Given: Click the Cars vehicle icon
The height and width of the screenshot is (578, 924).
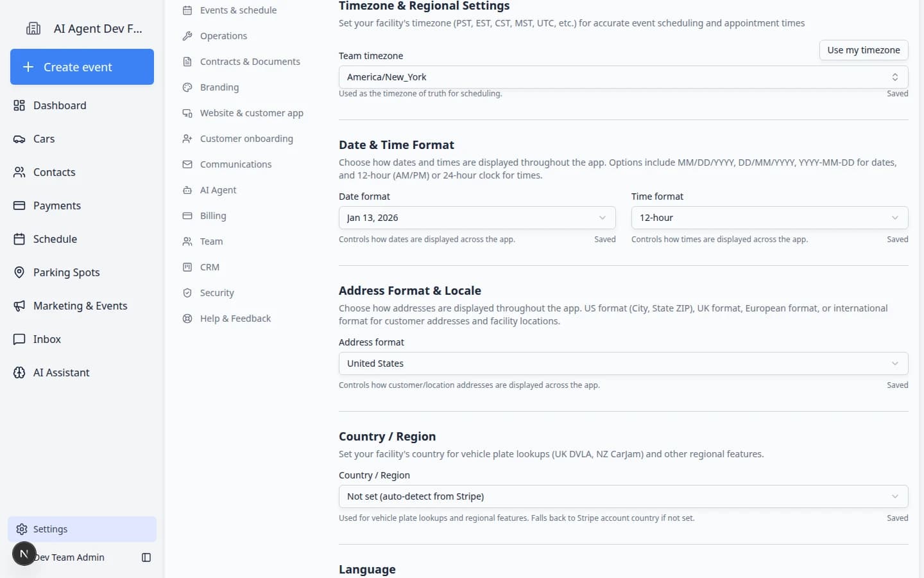Looking at the screenshot, I should click(19, 139).
